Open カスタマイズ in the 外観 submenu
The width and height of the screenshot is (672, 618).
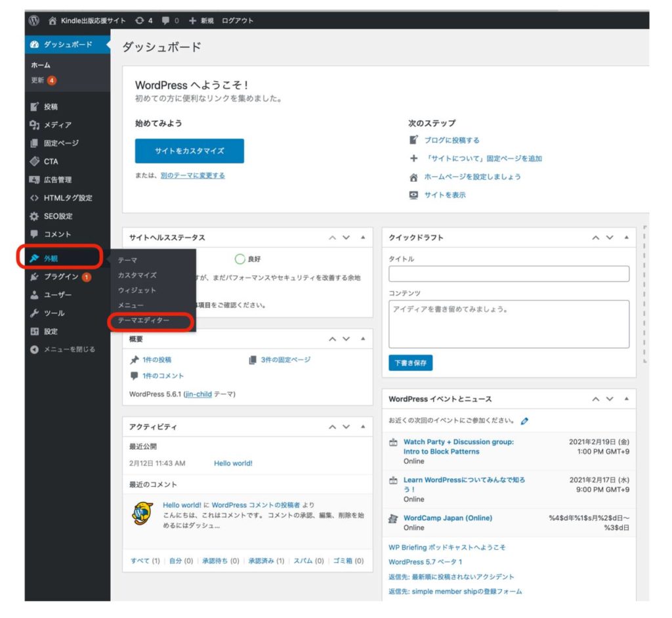pyautogui.click(x=137, y=275)
